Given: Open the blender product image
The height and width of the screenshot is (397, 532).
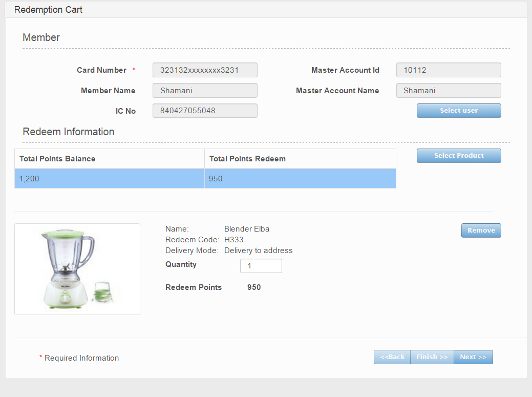Looking at the screenshot, I should 77,269.
